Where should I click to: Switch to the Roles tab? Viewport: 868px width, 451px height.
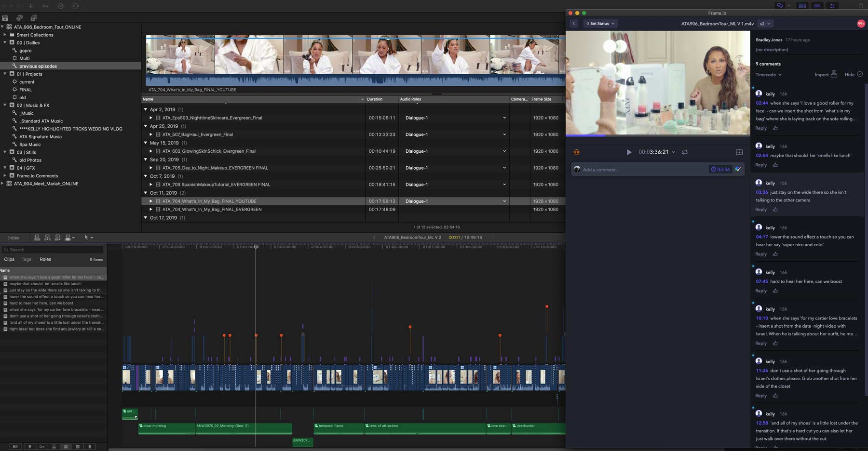45,259
